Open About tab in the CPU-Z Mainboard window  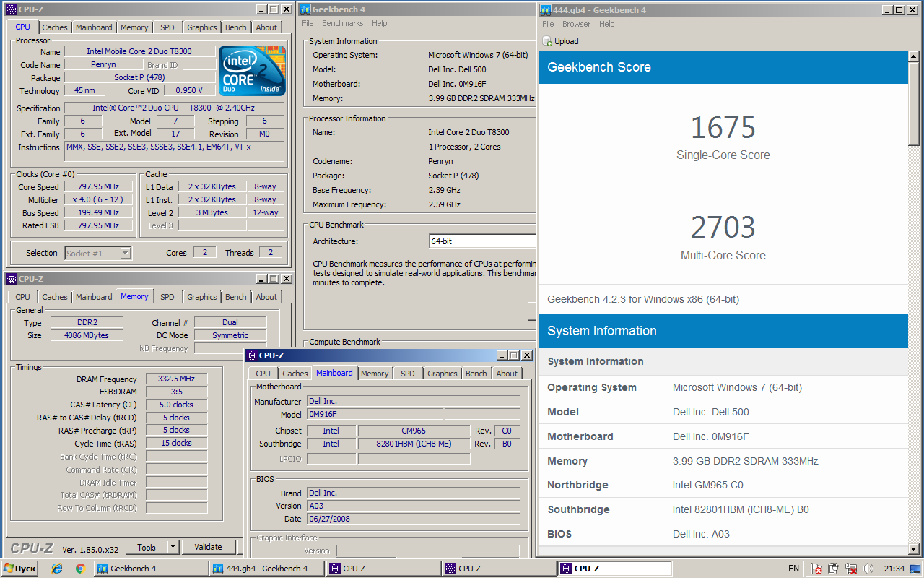(507, 374)
